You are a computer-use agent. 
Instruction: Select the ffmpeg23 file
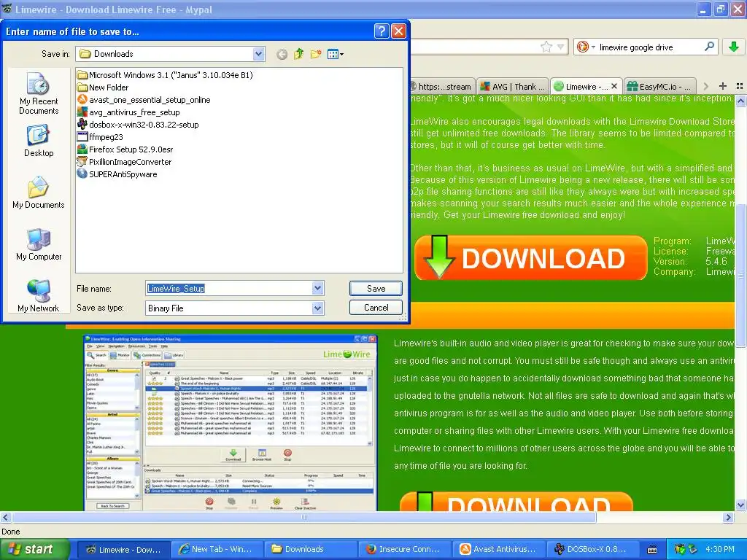coord(100,136)
